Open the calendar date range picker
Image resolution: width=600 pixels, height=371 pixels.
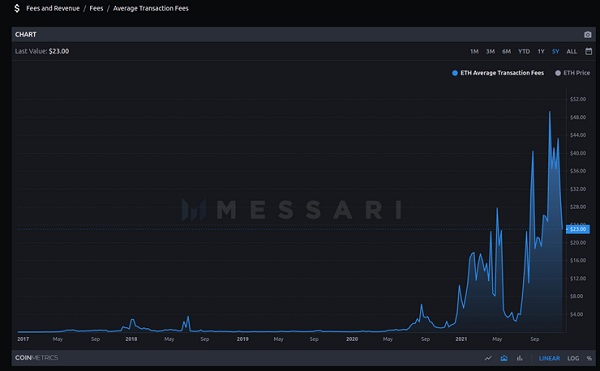tap(589, 51)
